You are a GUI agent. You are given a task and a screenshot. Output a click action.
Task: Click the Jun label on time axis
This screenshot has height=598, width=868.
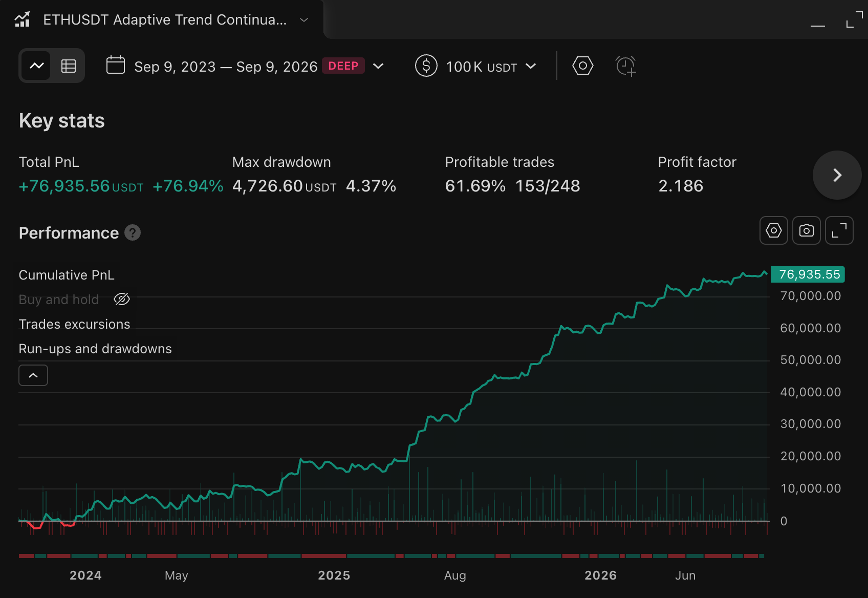coord(685,575)
